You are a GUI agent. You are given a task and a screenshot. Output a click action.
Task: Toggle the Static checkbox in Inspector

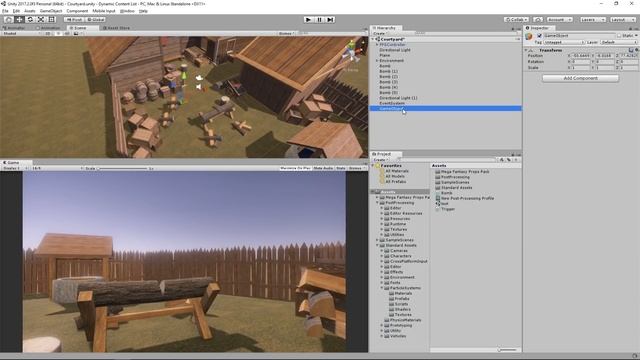(619, 36)
